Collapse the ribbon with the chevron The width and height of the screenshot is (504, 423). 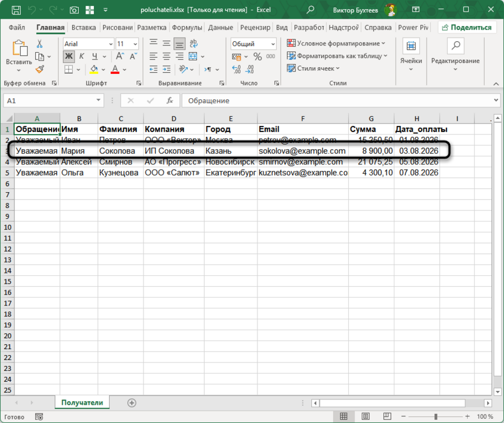coord(496,84)
